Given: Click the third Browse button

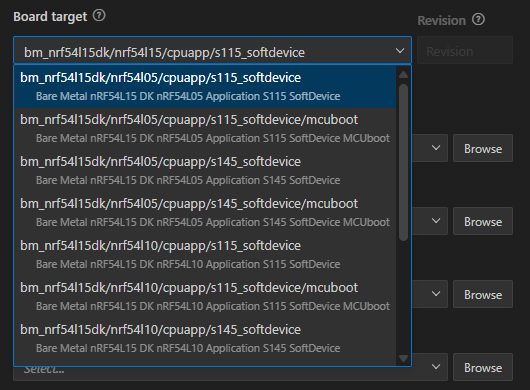Looking at the screenshot, I should pos(483,294).
